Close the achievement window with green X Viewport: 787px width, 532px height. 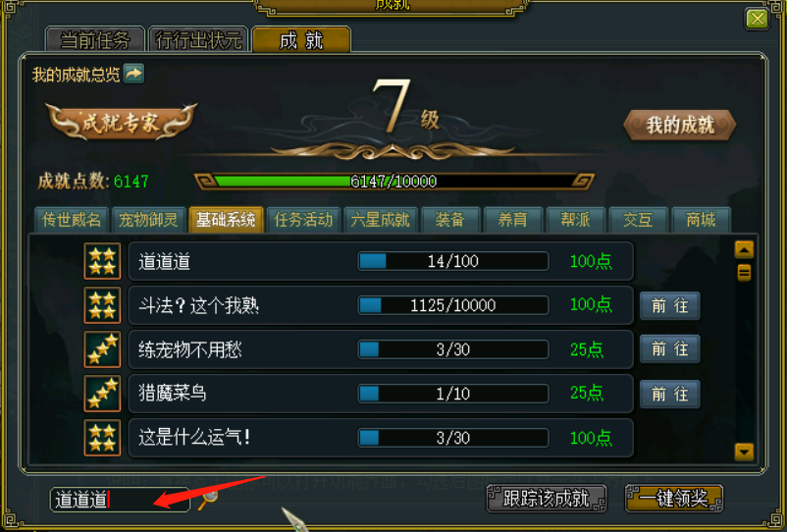[x=757, y=20]
